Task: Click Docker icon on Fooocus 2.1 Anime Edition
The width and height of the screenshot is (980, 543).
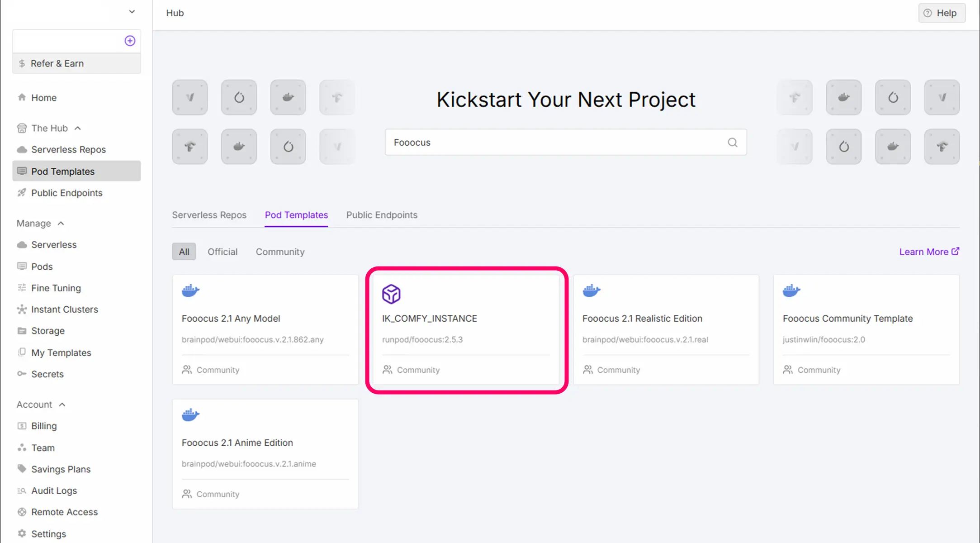Action: tap(190, 414)
